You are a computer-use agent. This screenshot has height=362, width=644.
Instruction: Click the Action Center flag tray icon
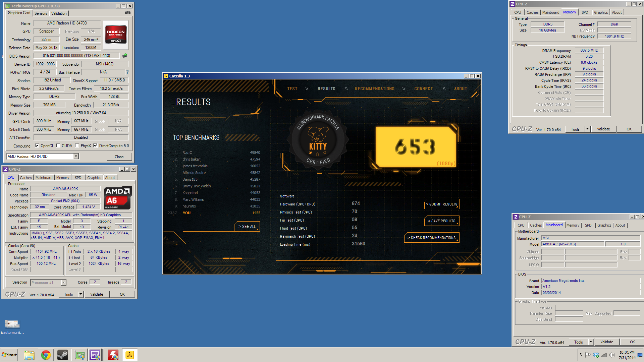coord(588,355)
